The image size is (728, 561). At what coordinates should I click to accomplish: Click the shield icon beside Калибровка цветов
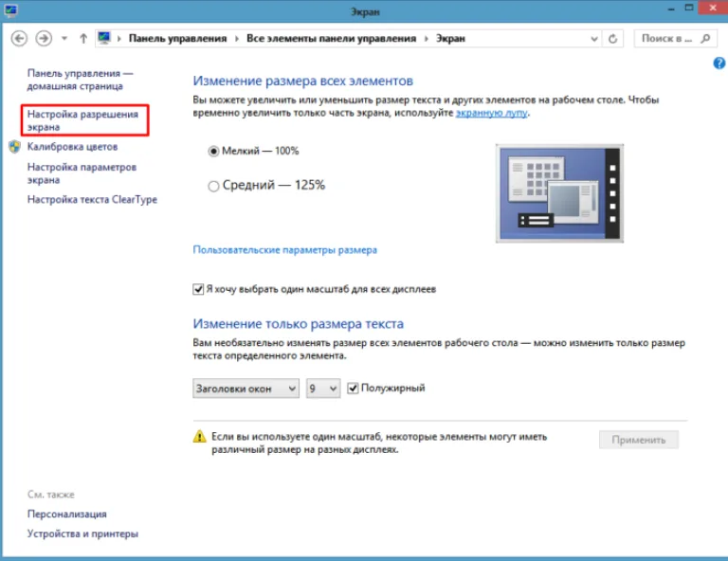(x=15, y=147)
